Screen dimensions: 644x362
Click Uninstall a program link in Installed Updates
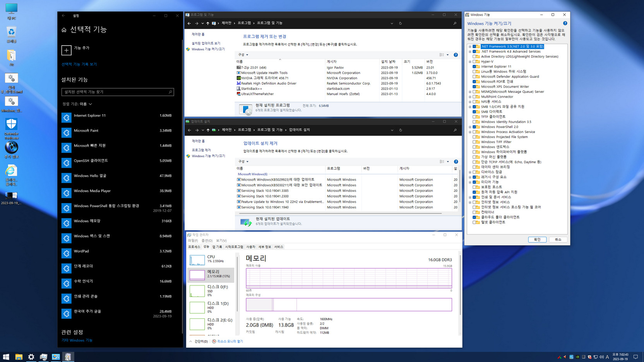click(201, 150)
